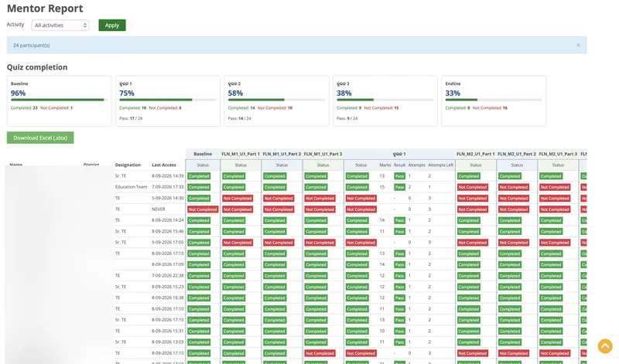Click last access '8-09-2026 14:39'
Screen dimensions: 619x364
click(x=167, y=176)
